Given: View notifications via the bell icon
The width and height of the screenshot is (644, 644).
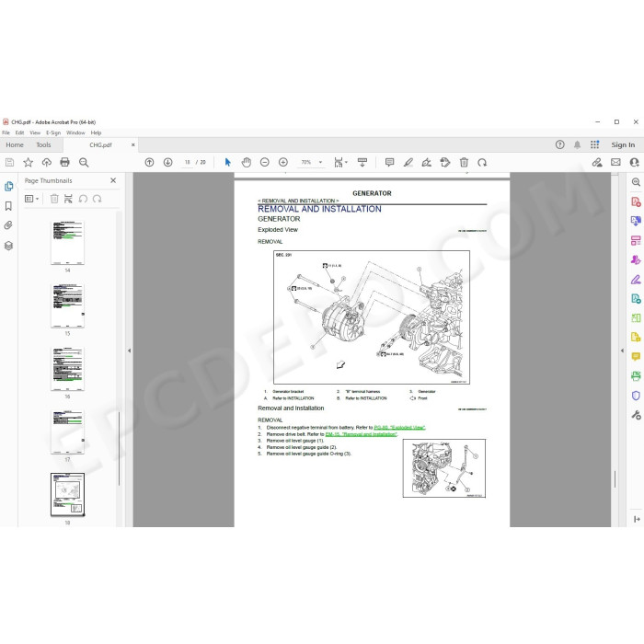Looking at the screenshot, I should pos(577,144).
